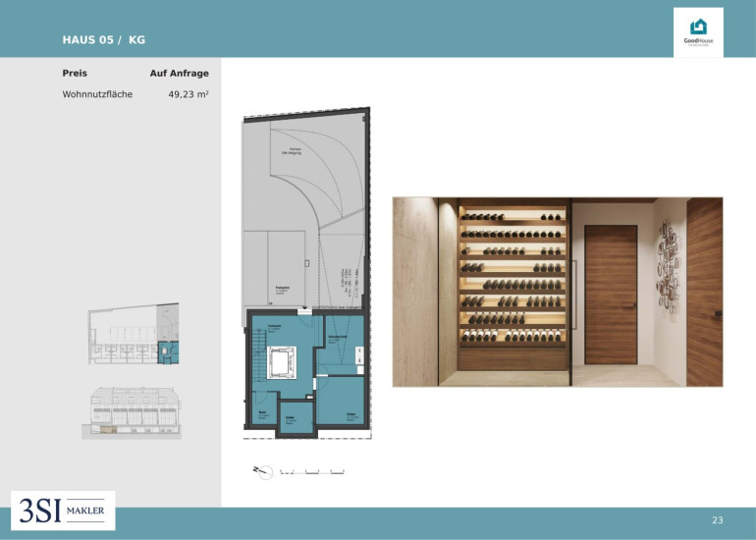
Task: Click the Auf Anfrage price text
Action: pos(180,74)
